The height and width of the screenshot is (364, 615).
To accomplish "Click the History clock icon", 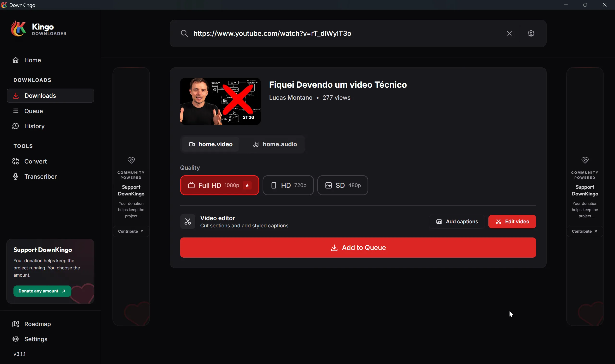I will coord(16,126).
